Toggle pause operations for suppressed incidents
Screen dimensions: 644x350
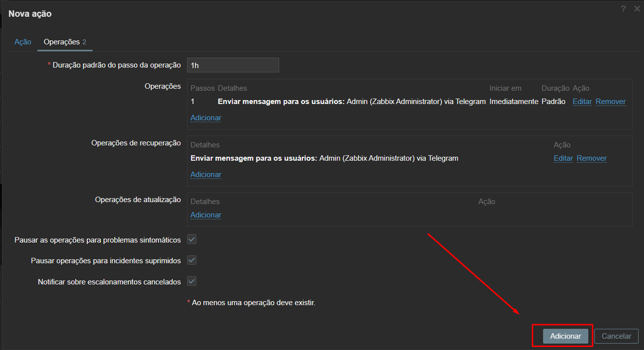192,260
